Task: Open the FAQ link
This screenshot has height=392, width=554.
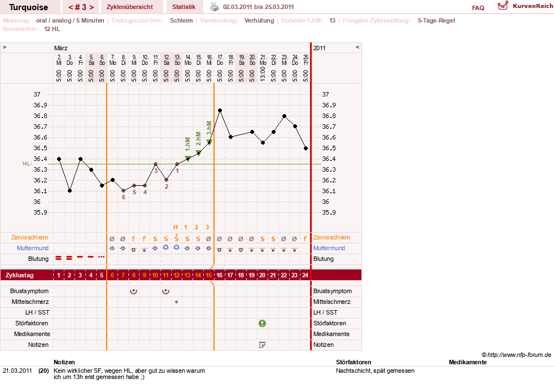Action: (478, 8)
